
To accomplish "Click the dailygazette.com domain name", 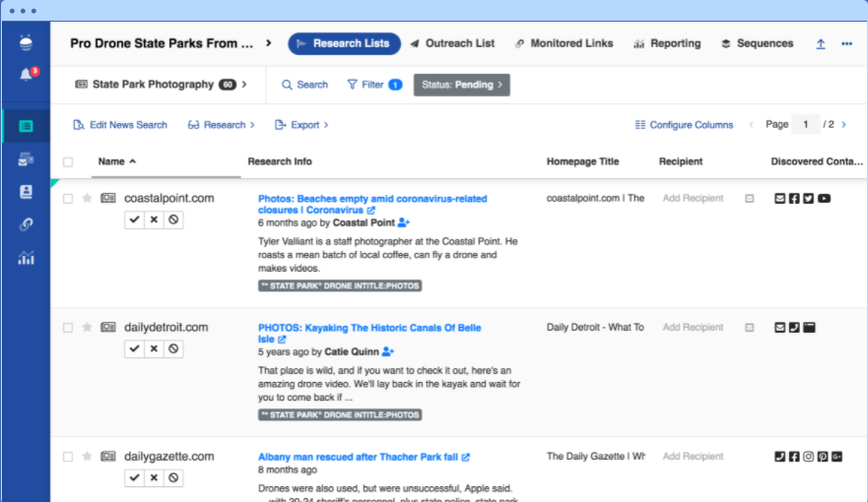I will pos(168,456).
